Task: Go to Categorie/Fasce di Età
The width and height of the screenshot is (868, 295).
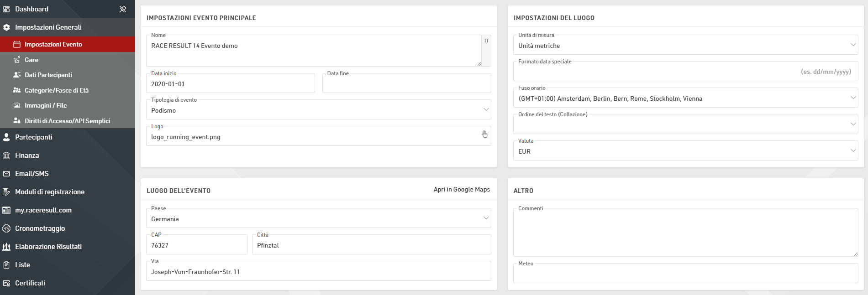Action: 56,90
